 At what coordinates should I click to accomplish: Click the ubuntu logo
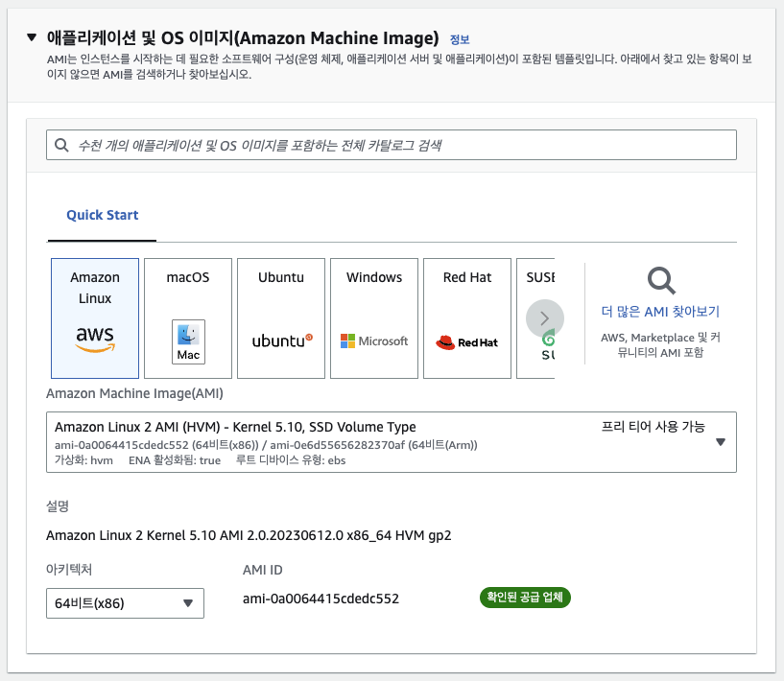click(282, 340)
